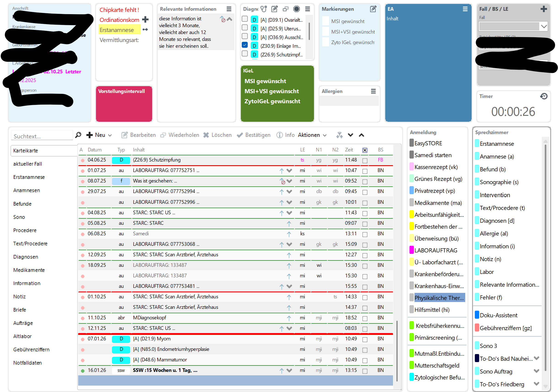Click the Timer history reset icon
The image size is (558, 392).
[544, 96]
